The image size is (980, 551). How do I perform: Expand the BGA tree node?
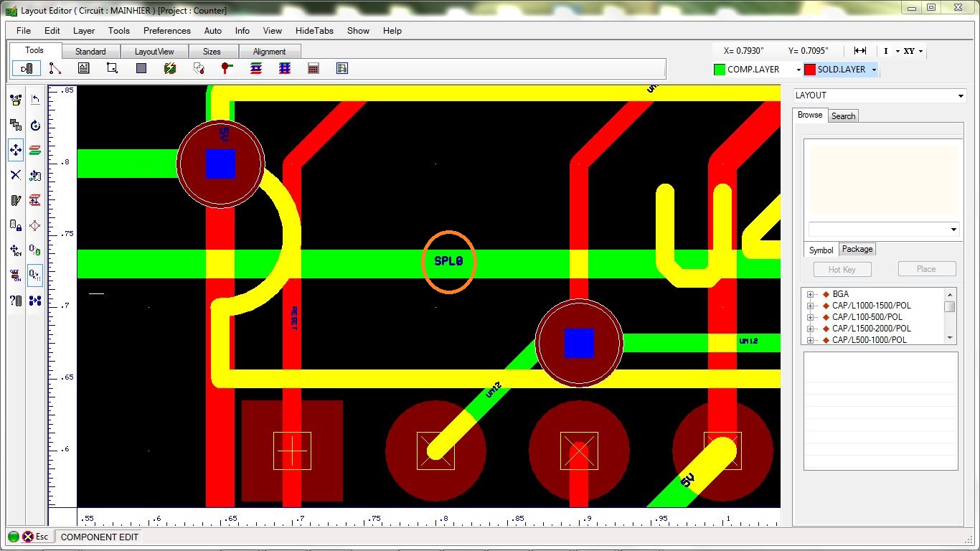811,294
